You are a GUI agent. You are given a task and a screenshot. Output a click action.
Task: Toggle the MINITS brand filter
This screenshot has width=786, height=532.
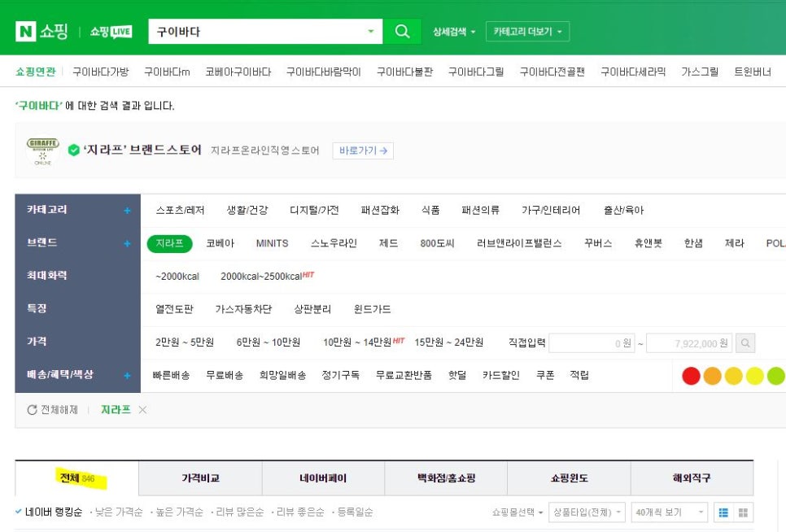click(x=273, y=243)
